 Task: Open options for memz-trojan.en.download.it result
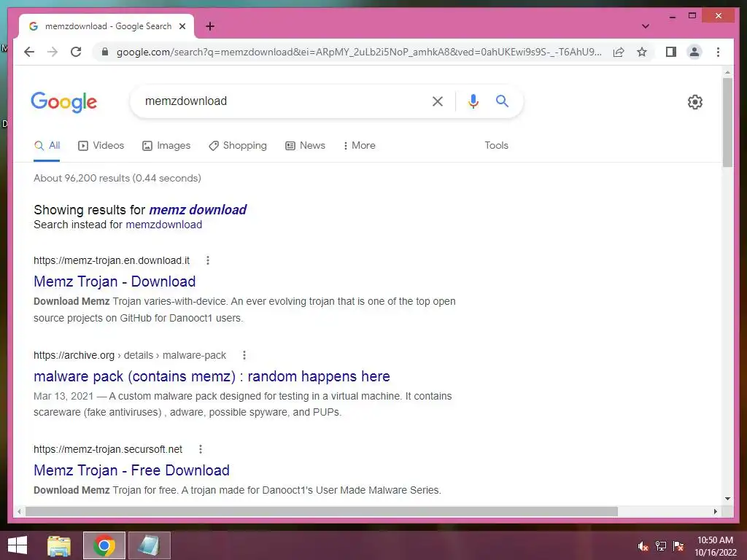(x=208, y=260)
